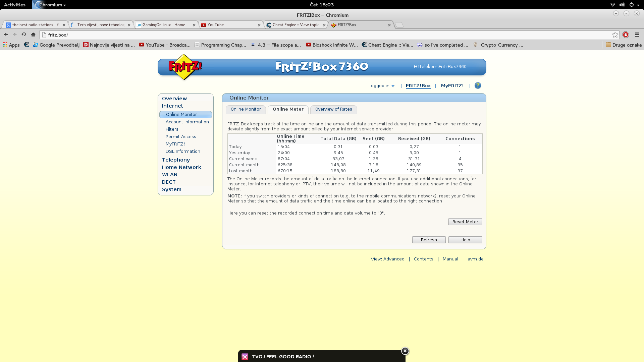This screenshot has height=362, width=644.
Task: Open System in the sidebar
Action: coord(172,189)
